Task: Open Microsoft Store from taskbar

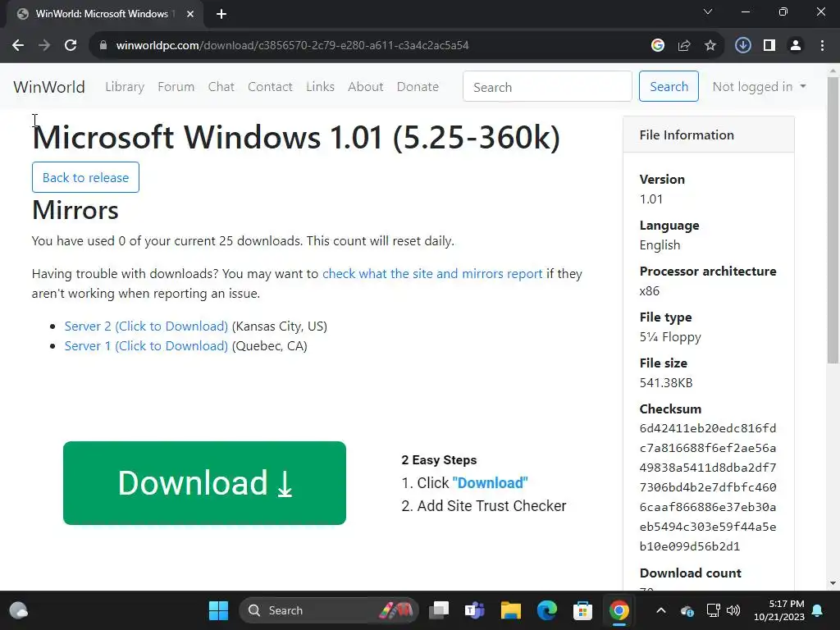Action: (583, 610)
